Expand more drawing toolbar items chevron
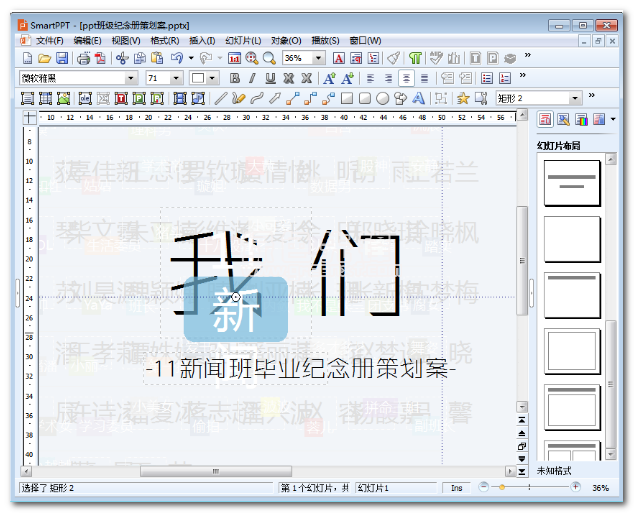The width and height of the screenshot is (634, 513). click(592, 95)
